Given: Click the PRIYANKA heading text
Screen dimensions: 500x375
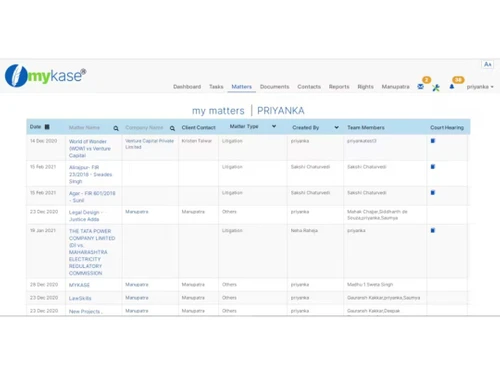Looking at the screenshot, I should [x=281, y=111].
